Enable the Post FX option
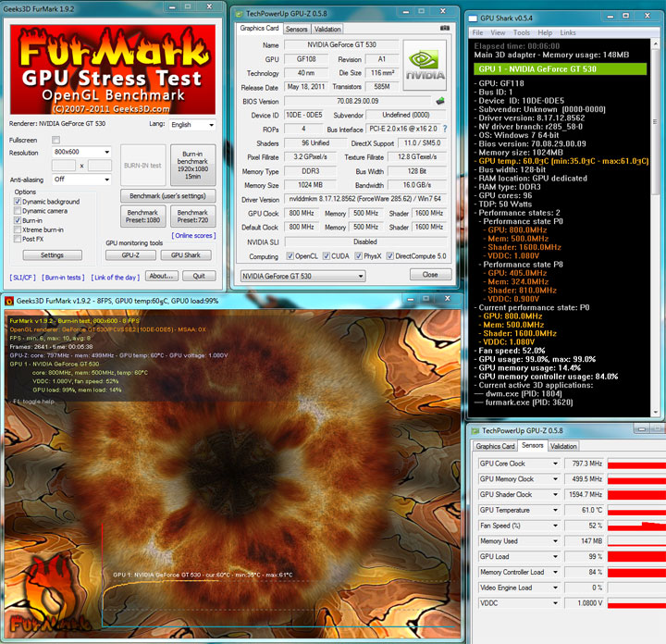The height and width of the screenshot is (644, 666). tap(18, 239)
